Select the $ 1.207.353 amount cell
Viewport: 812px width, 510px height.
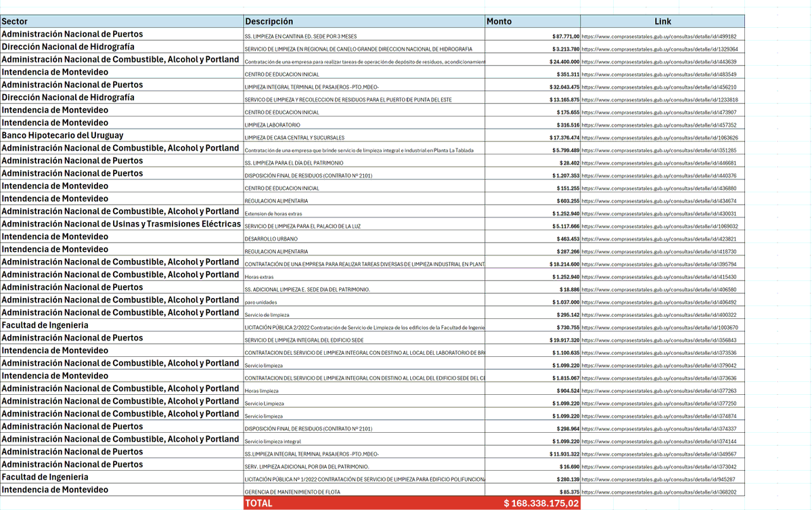pos(533,173)
